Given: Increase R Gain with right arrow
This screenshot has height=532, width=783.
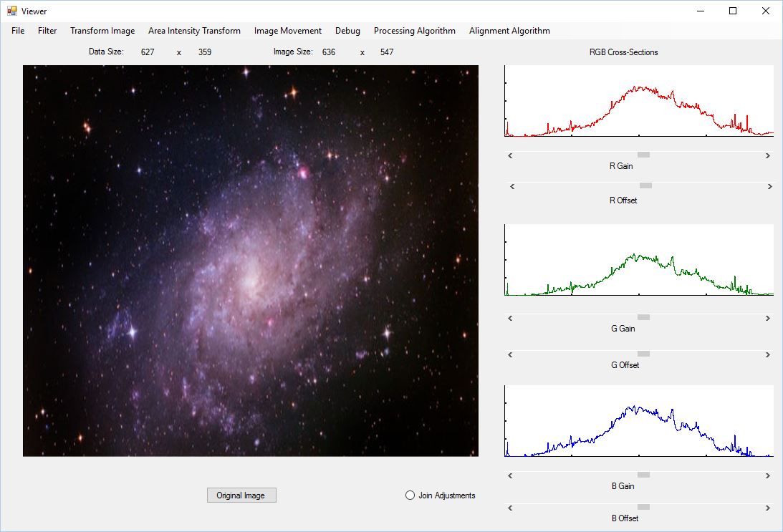Looking at the screenshot, I should point(767,155).
